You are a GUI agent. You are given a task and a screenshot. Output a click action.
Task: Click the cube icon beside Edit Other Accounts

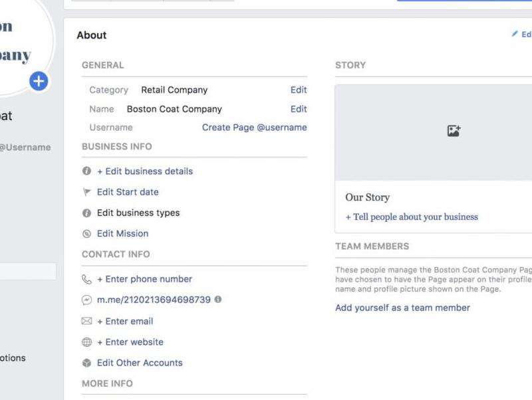[86, 363]
